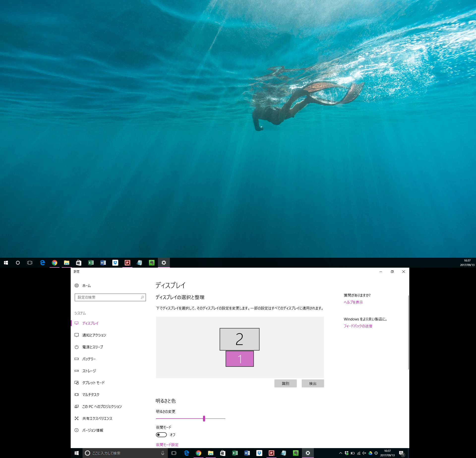This screenshot has width=476, height=458.
Task: Open Start menu on the second-display taskbar
Action: [6, 263]
